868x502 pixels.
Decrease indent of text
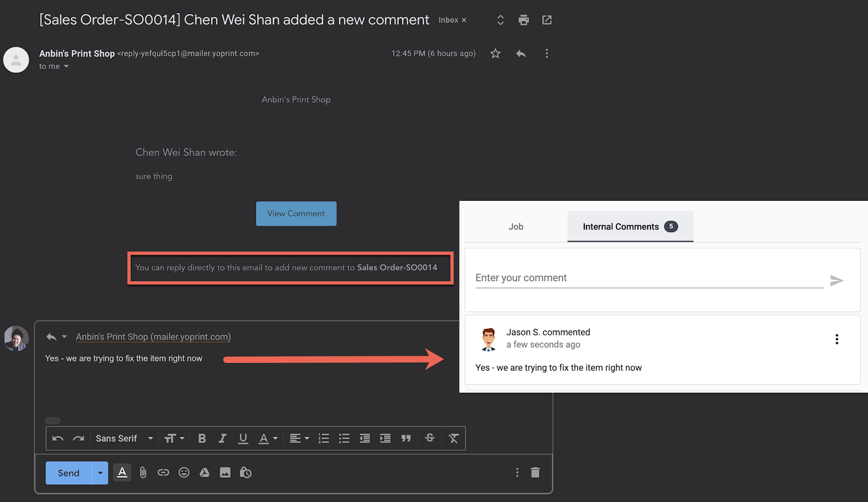point(365,439)
